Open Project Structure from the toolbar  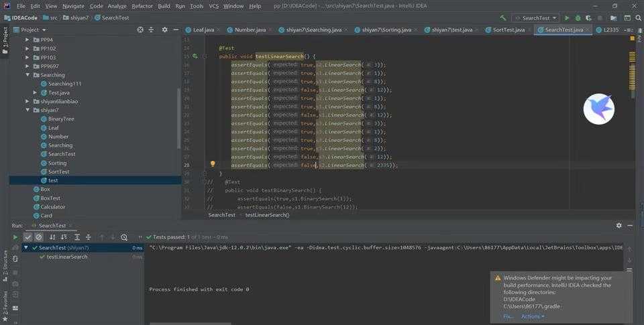(614, 18)
